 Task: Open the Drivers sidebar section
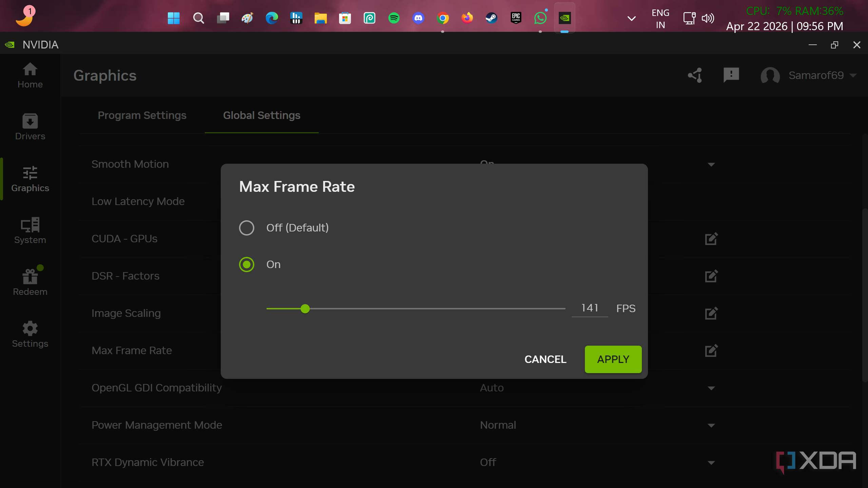(x=30, y=127)
